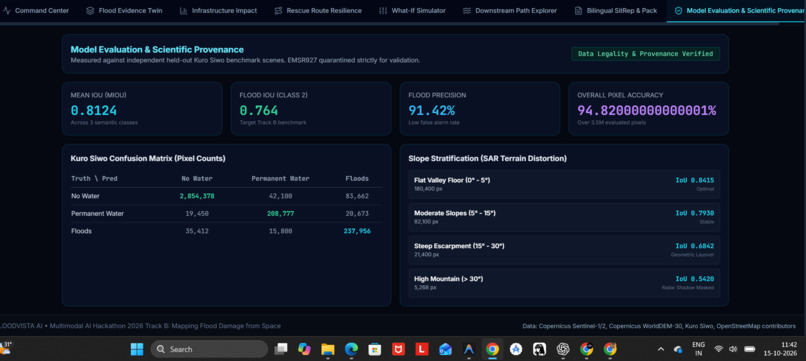Switch to Bilingual SitRep & Pack tab
Screen dimensions: 806x361
616,10
